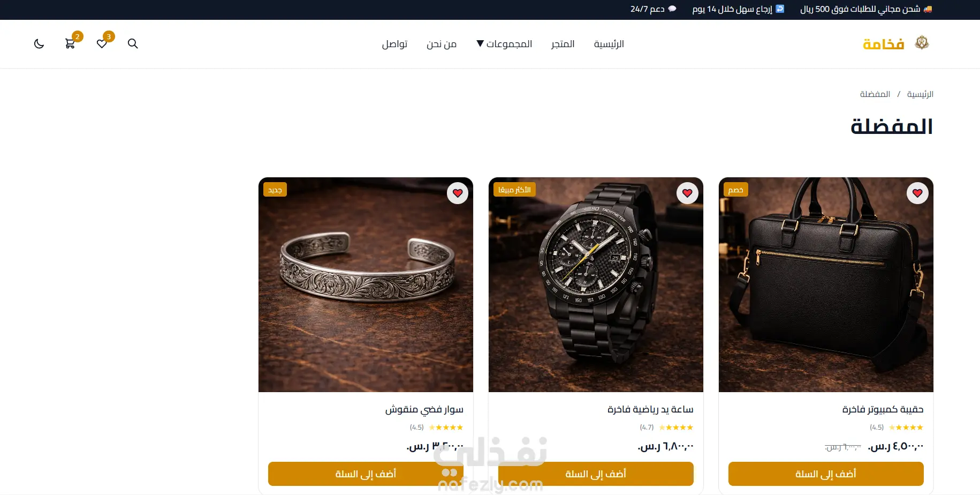Add the laptop bag to cart

[x=826, y=474]
